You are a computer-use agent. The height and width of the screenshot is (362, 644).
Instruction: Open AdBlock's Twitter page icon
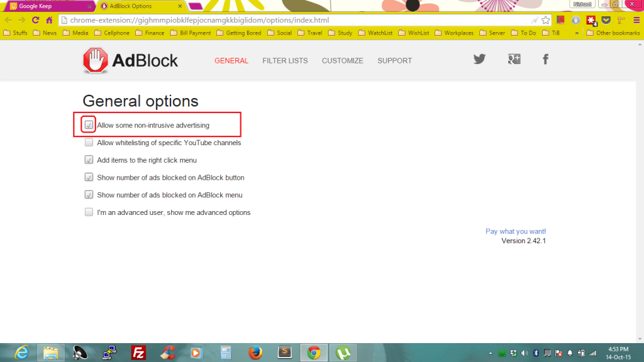[479, 59]
